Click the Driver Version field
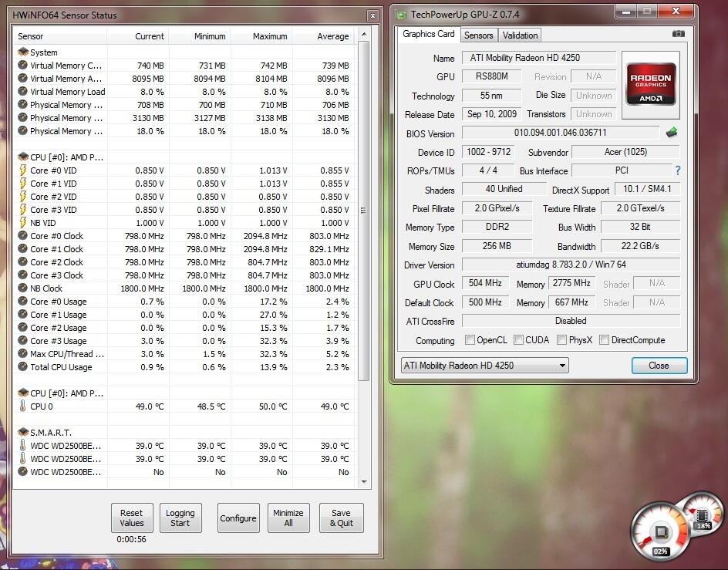 [571, 265]
